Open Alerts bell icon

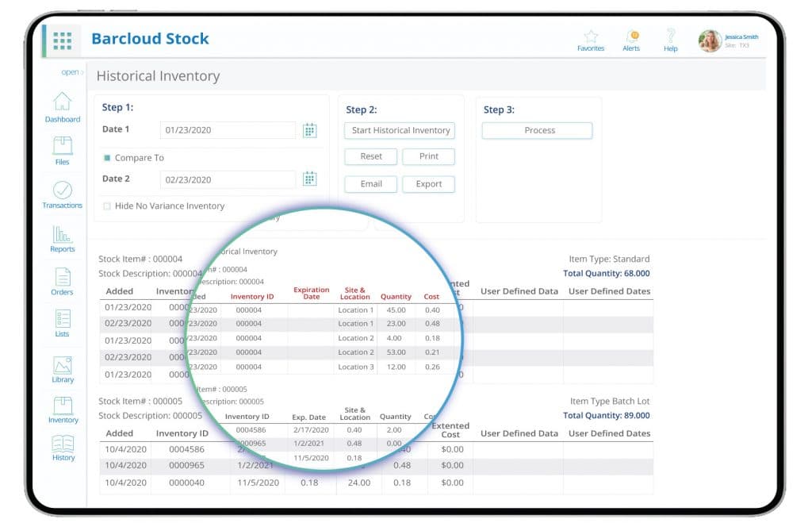(632, 37)
